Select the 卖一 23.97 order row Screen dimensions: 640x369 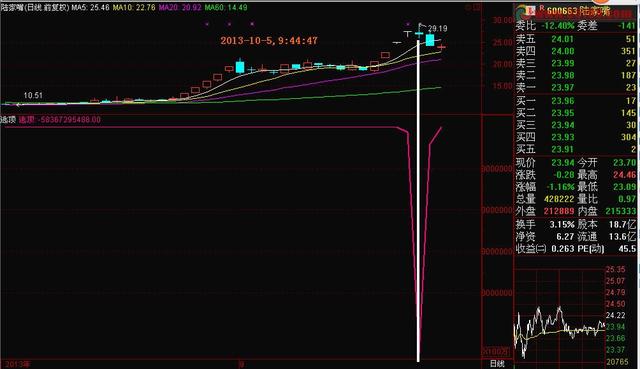pos(576,88)
